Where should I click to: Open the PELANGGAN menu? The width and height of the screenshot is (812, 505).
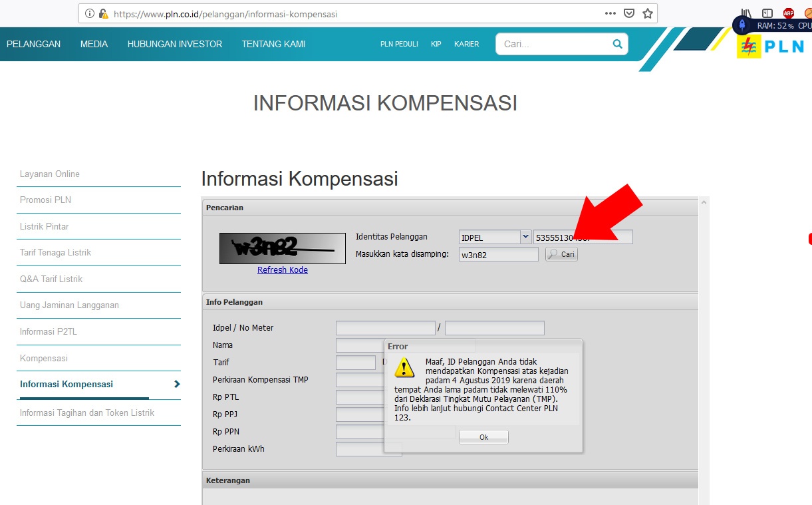(33, 44)
